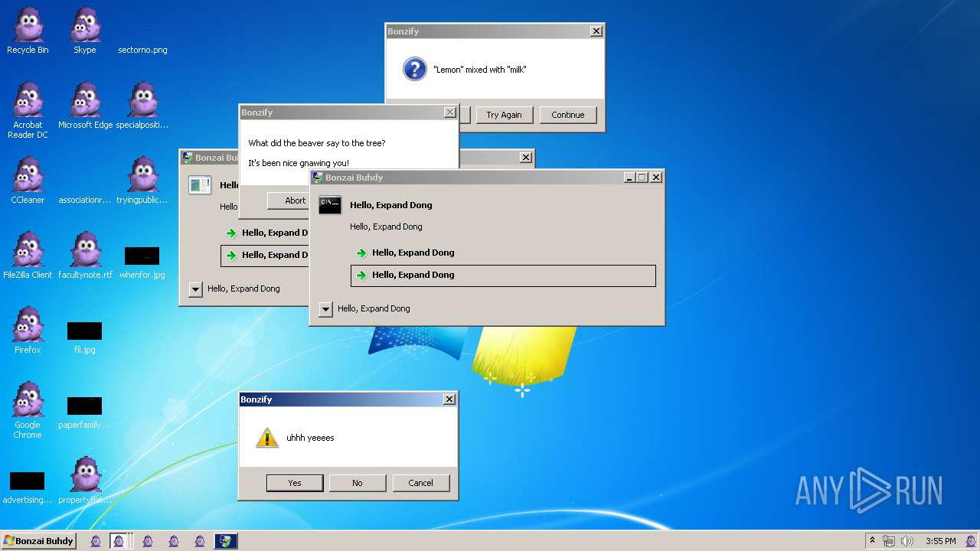Launch Firefox from the desktop
Screen dimensions: 980x551
28,331
